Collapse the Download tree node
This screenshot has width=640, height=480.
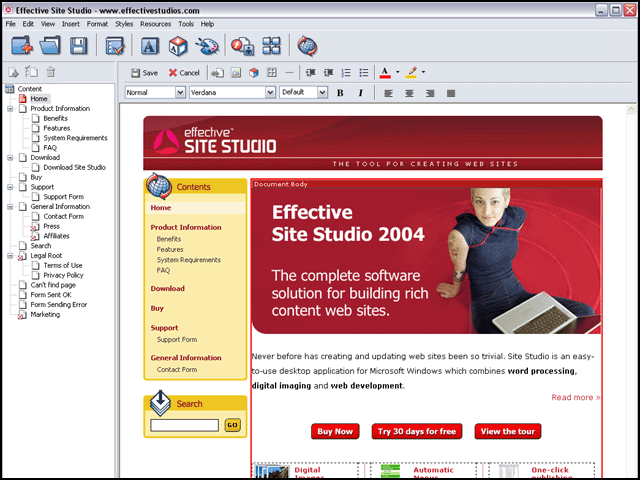coord(10,158)
